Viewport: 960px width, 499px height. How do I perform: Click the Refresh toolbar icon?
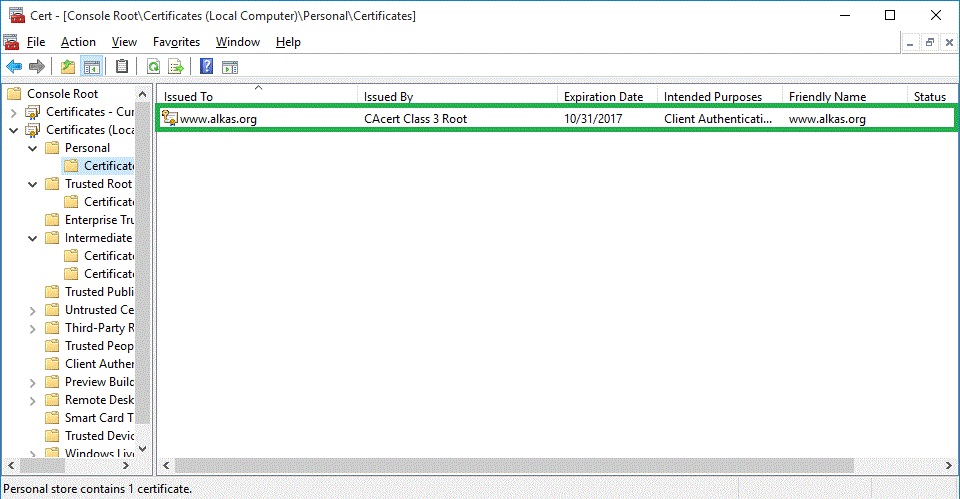tap(153, 67)
